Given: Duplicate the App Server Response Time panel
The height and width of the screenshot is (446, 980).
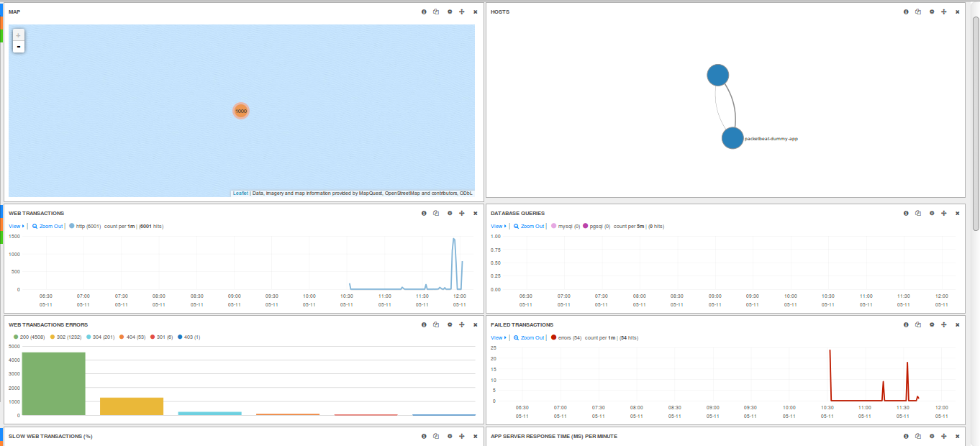Looking at the screenshot, I should [918, 436].
